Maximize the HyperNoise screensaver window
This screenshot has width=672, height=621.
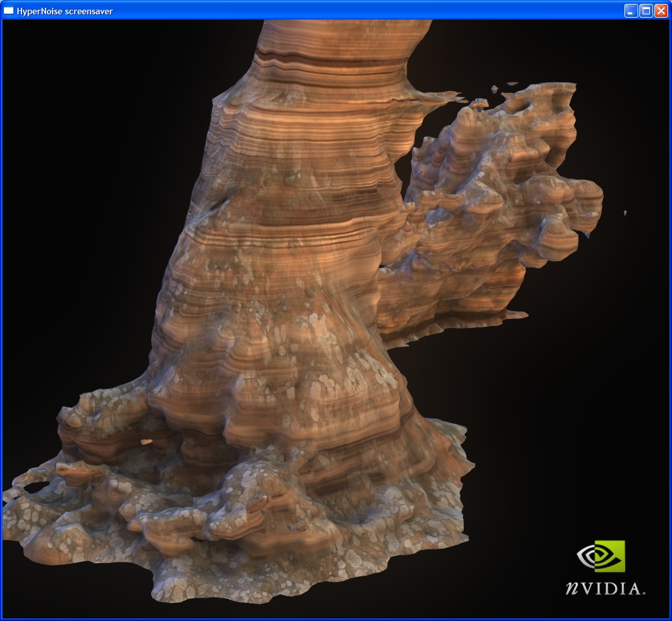click(x=646, y=10)
